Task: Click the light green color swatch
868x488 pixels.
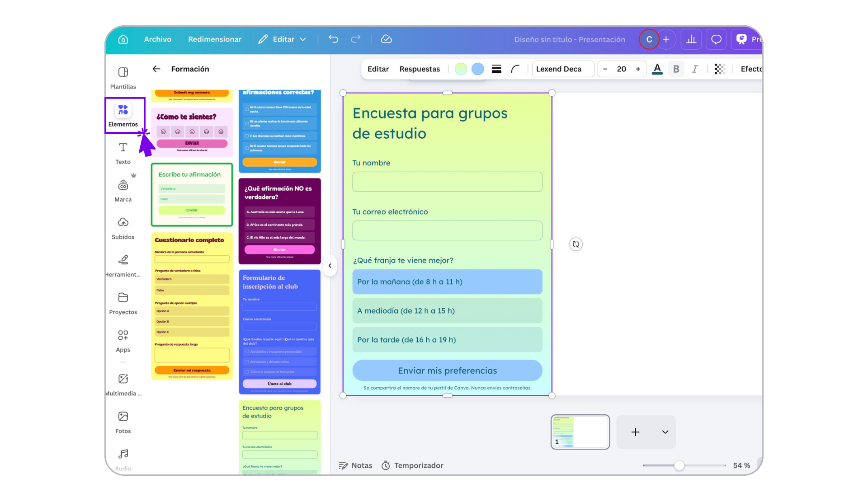Action: click(x=461, y=69)
